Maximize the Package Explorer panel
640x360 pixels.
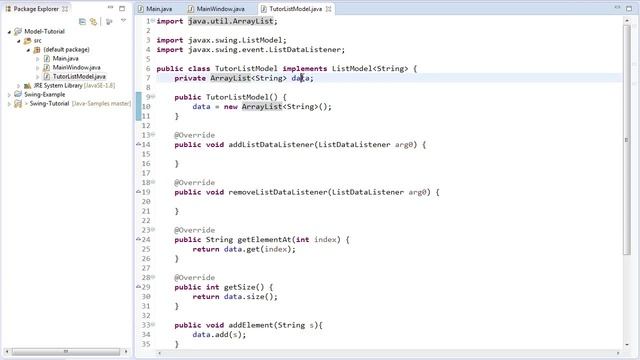coord(122,8)
